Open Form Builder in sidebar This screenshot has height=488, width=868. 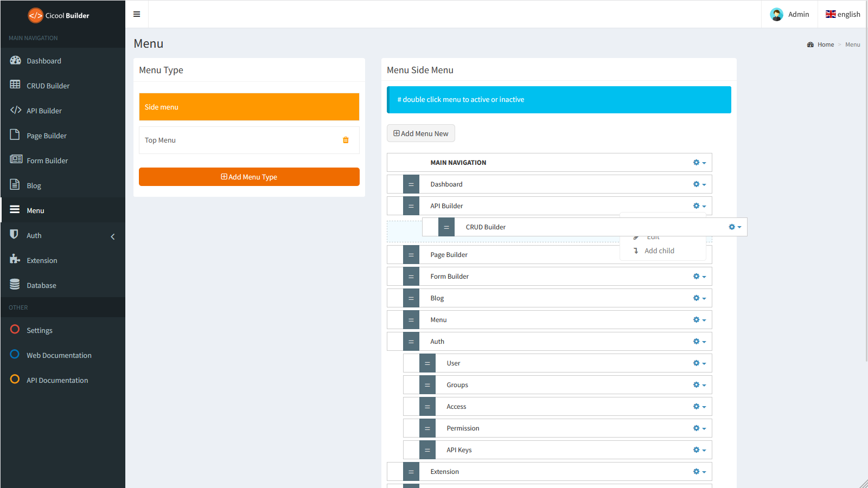[63, 160]
